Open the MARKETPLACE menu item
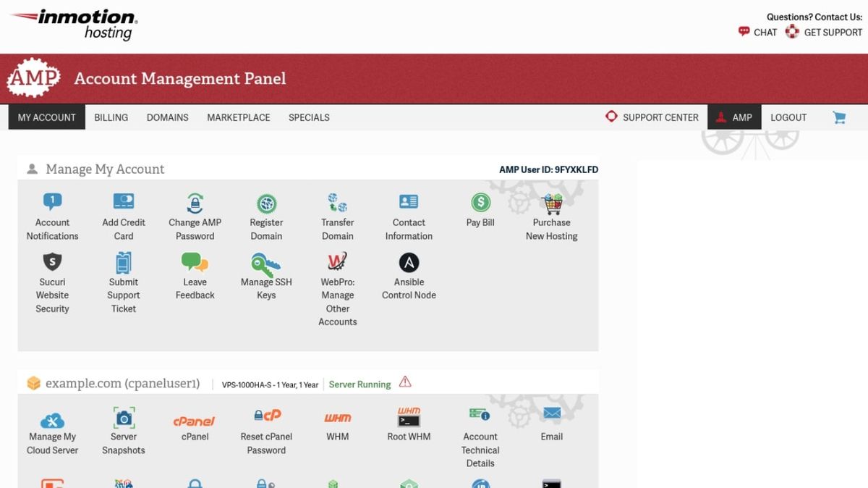This screenshot has width=868, height=488. pos(239,117)
